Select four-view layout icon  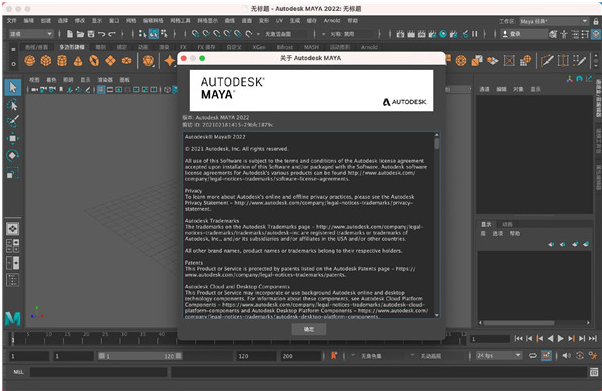[x=12, y=246]
